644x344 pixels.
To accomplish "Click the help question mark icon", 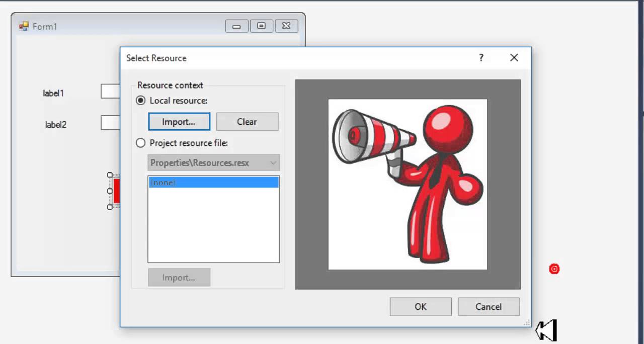I will point(481,58).
